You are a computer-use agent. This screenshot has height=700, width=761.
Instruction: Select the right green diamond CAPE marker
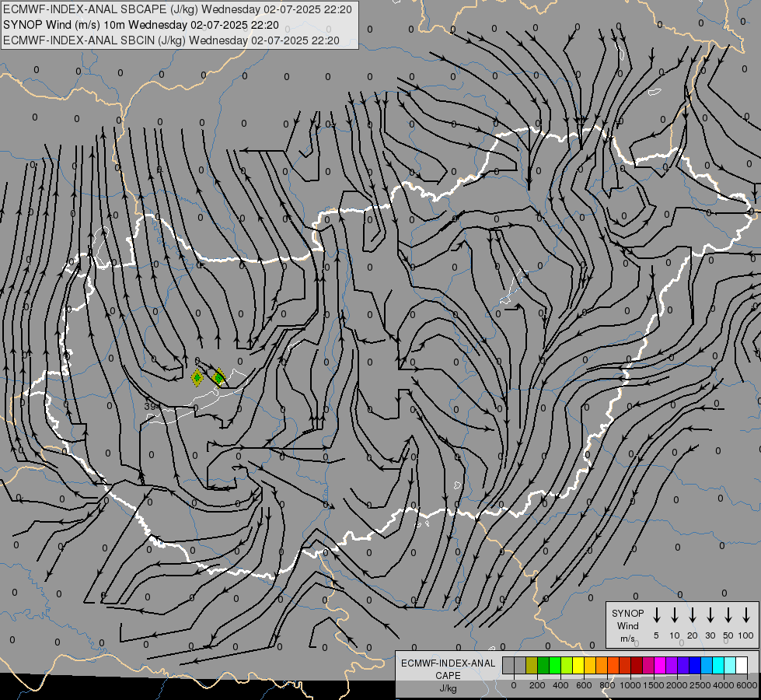[219, 377]
